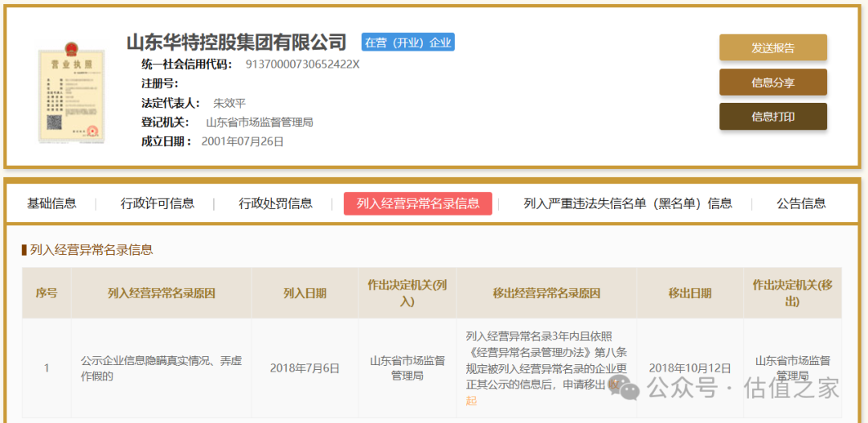Click the 序号 column header
Image resolution: width=868 pixels, height=423 pixels.
(x=47, y=294)
